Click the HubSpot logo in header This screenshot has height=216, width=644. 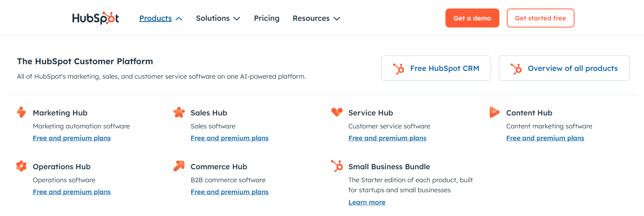[x=96, y=18]
